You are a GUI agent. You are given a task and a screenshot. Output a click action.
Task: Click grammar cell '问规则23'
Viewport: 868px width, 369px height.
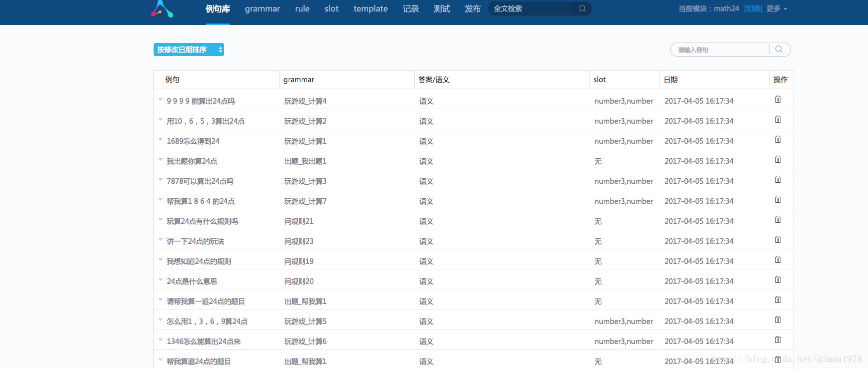[x=299, y=241]
